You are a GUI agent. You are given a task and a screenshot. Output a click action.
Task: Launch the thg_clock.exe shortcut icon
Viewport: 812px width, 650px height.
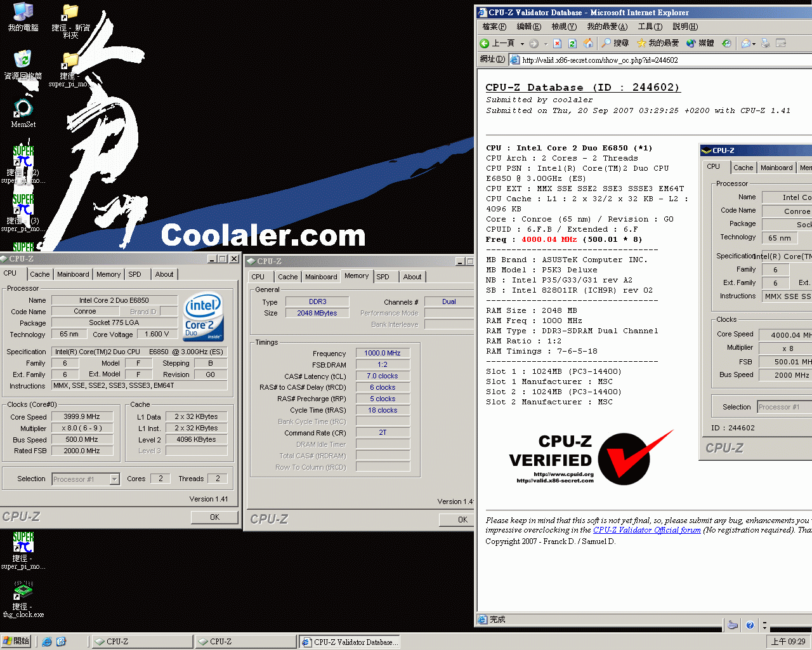point(23,599)
